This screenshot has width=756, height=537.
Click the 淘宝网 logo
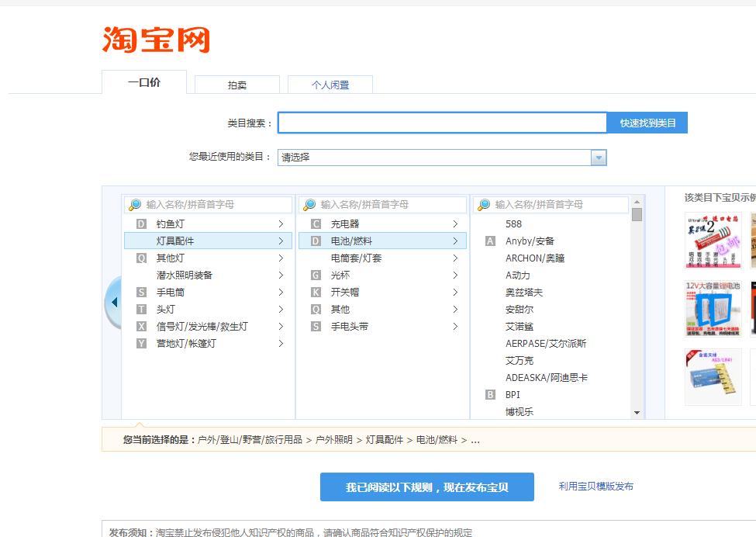tap(154, 37)
